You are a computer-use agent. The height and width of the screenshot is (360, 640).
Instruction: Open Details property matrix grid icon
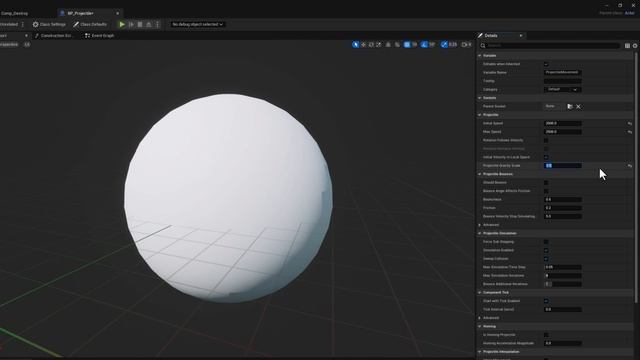click(x=627, y=46)
